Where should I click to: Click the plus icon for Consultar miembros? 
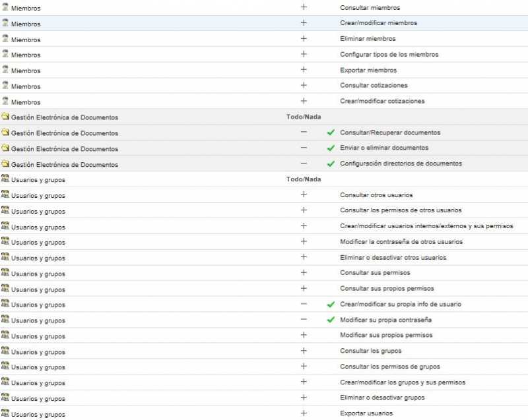pyautogui.click(x=304, y=7)
